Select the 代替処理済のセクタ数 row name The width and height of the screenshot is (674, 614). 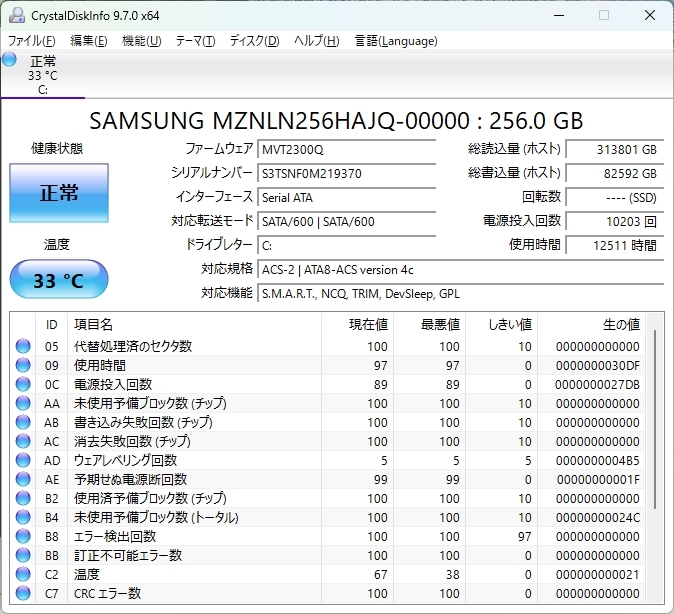[133, 346]
